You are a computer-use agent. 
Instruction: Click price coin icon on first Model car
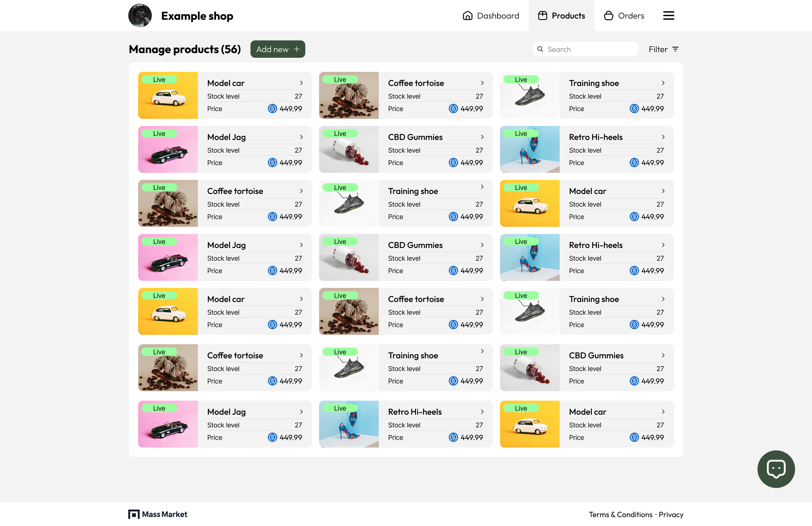272,108
